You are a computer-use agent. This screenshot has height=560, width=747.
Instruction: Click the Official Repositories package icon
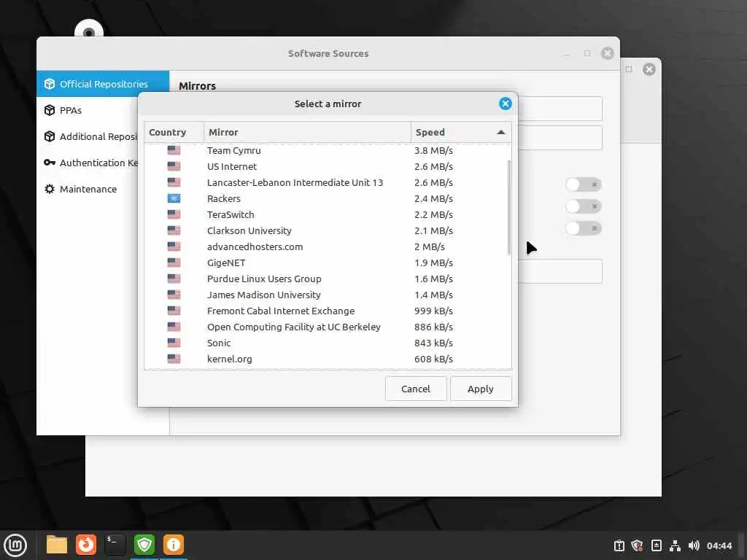pyautogui.click(x=50, y=84)
